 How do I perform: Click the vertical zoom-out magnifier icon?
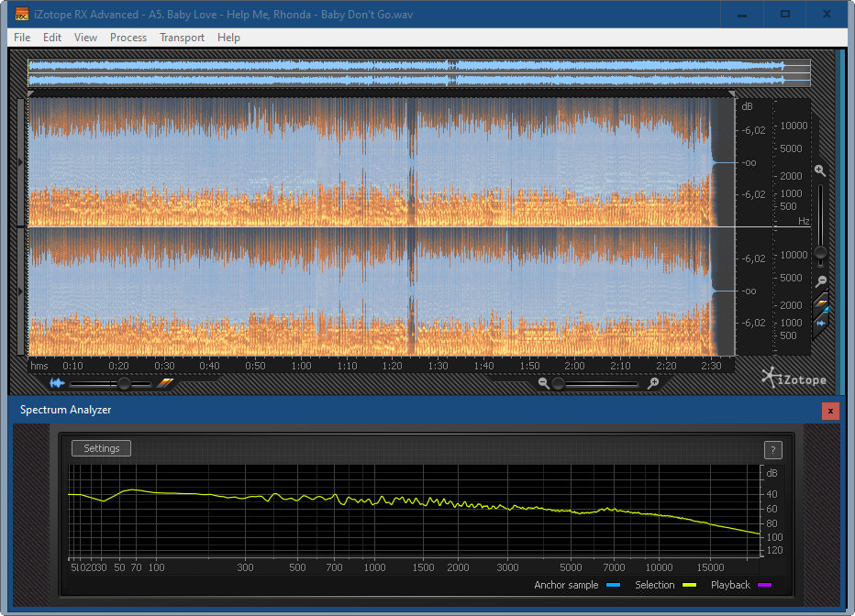point(821,281)
